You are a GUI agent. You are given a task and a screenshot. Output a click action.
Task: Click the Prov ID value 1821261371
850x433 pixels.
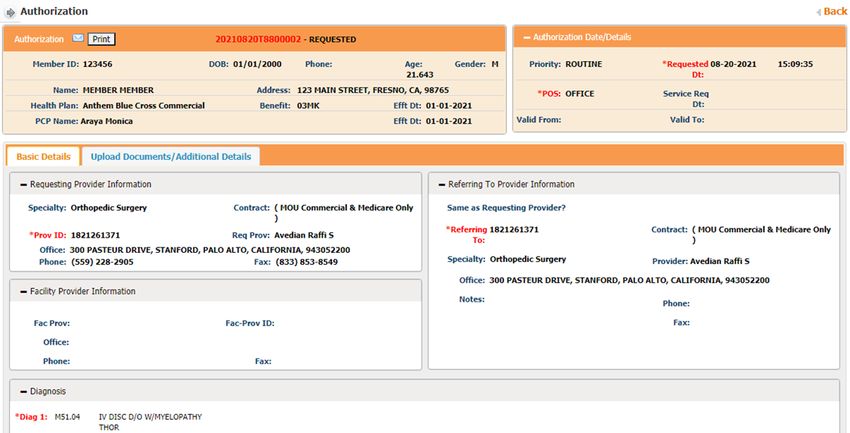coord(94,235)
